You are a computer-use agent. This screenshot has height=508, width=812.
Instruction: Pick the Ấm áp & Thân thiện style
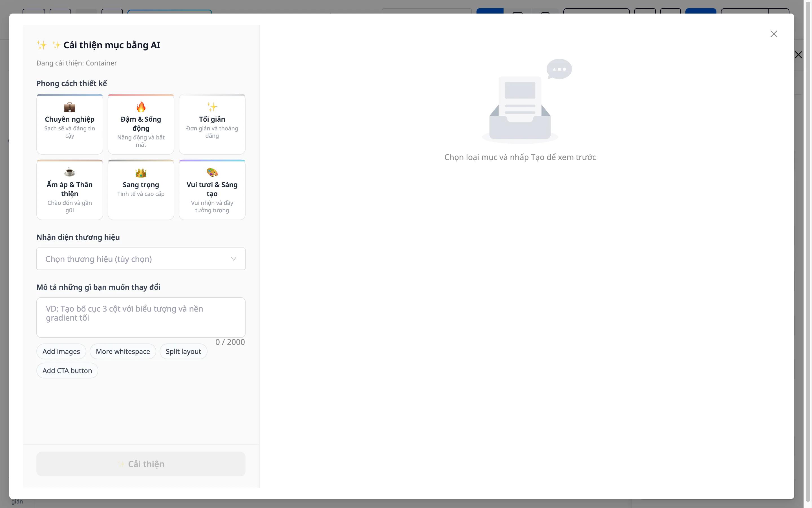69,189
